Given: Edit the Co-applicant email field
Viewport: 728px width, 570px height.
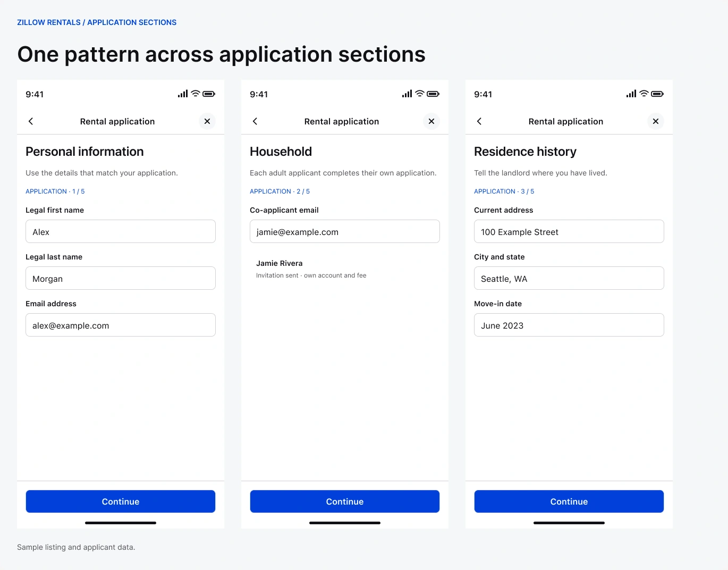Looking at the screenshot, I should click(x=345, y=231).
